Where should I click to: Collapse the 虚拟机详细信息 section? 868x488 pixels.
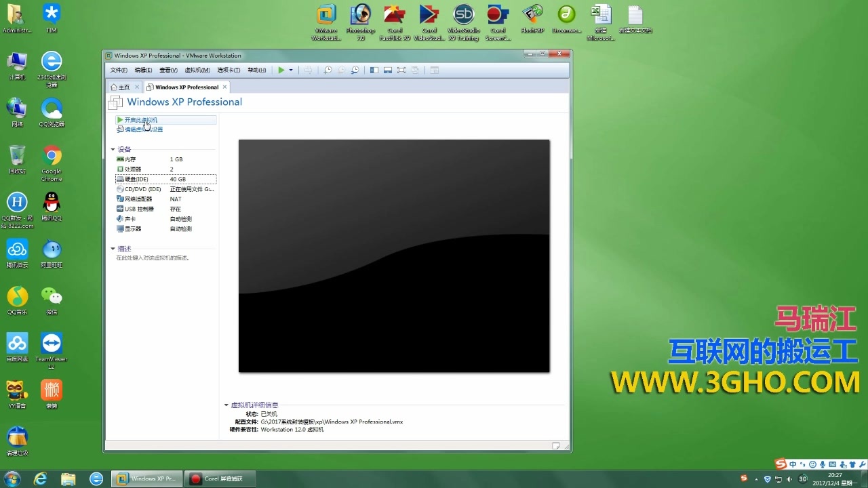click(226, 405)
